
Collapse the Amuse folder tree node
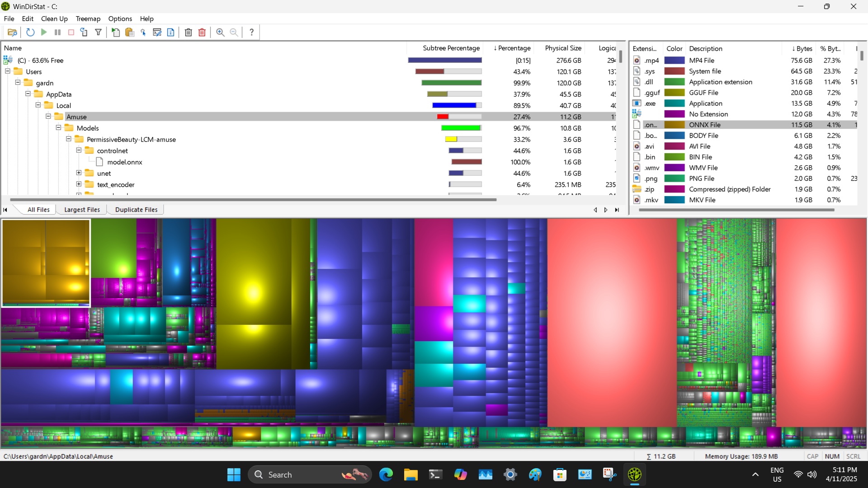pyautogui.click(x=48, y=117)
